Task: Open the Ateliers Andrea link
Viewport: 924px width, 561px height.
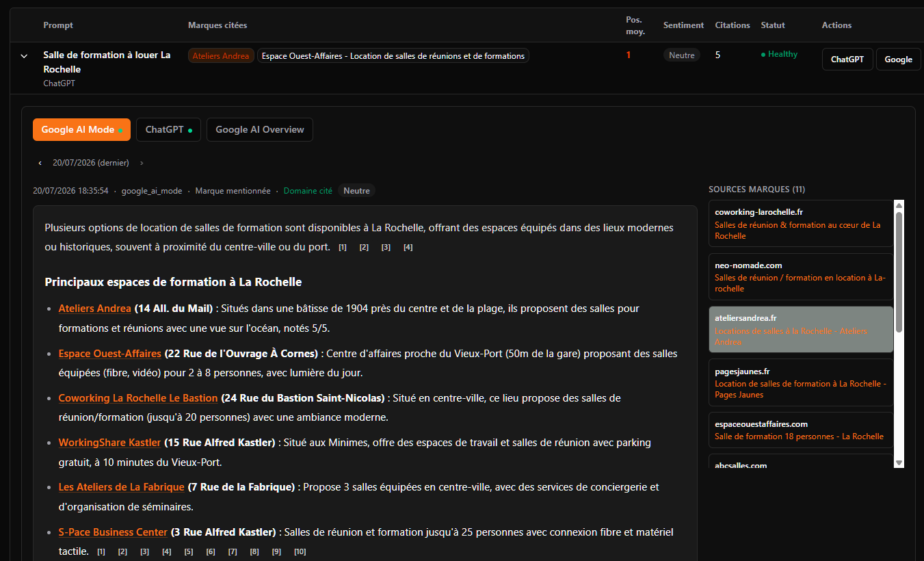Action: tap(95, 309)
